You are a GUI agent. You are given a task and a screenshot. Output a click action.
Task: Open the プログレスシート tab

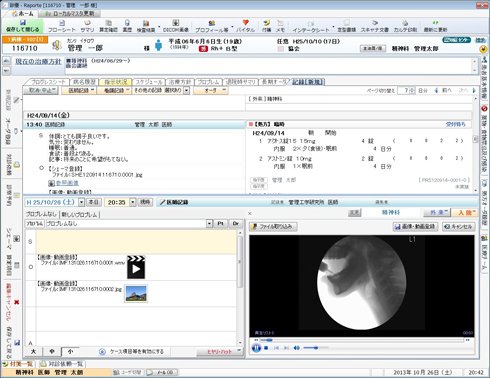pos(48,82)
